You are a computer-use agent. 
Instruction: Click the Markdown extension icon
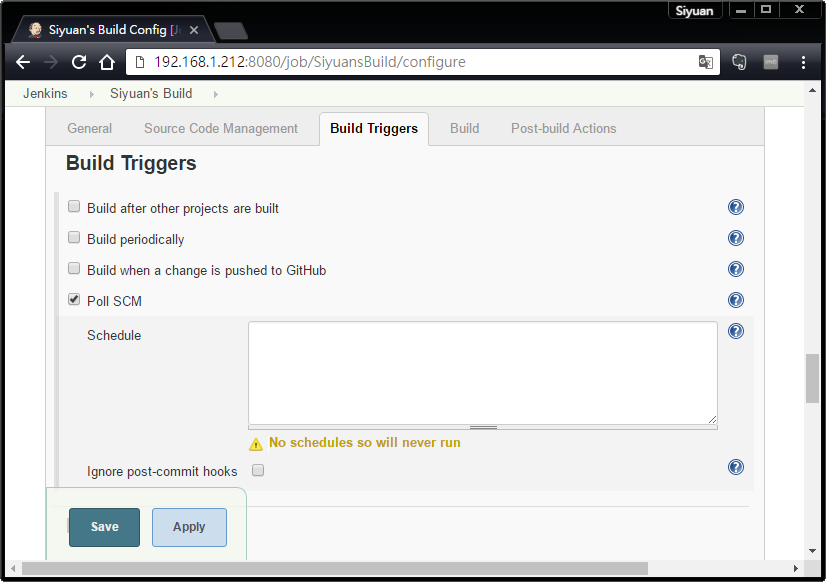point(770,62)
